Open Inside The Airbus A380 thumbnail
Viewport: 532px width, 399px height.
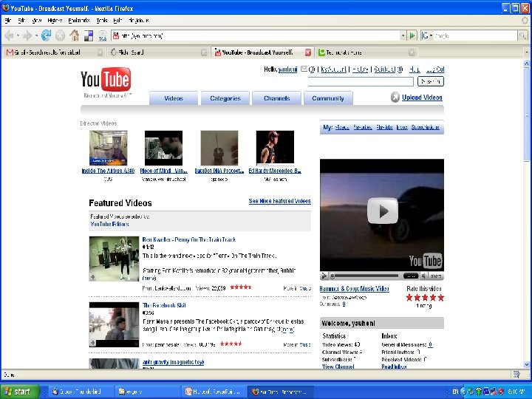pos(108,148)
